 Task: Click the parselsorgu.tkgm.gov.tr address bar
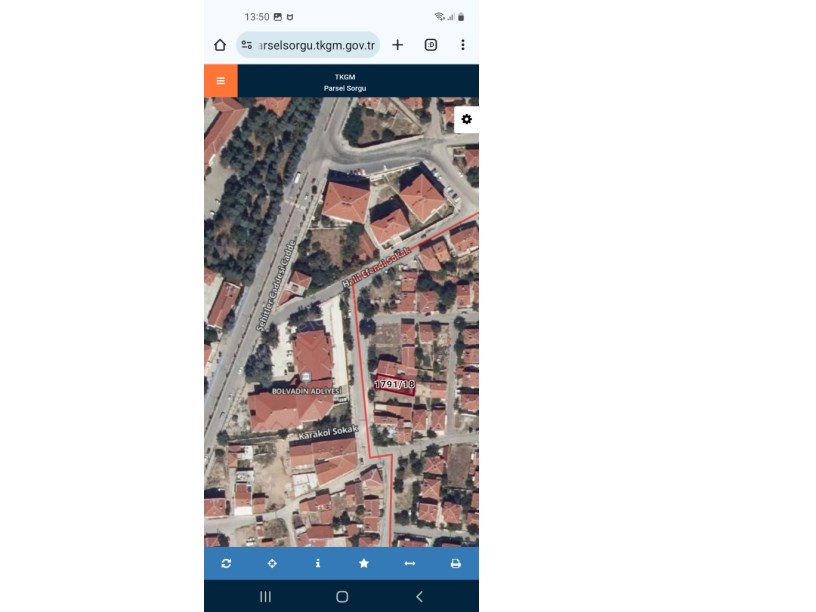point(315,45)
